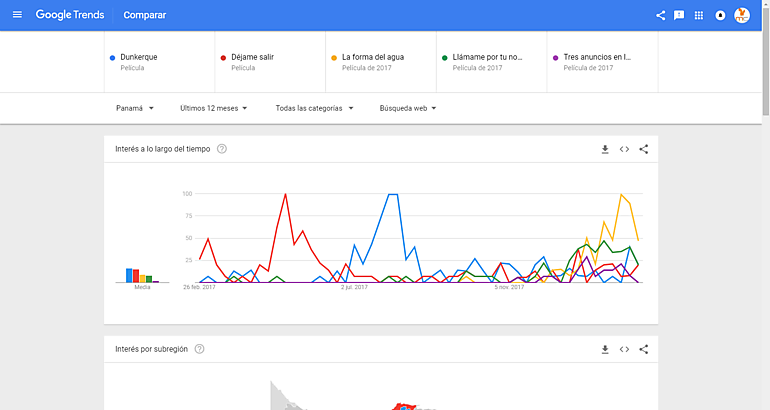
Task: Click the Media average bar chart
Action: pyautogui.click(x=142, y=275)
